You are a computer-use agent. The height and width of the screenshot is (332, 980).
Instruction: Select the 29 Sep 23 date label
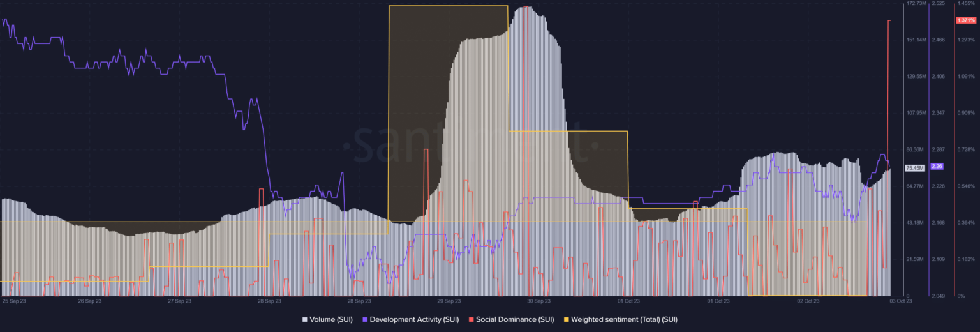point(449,301)
